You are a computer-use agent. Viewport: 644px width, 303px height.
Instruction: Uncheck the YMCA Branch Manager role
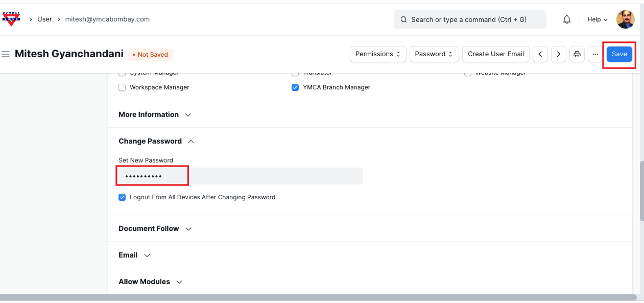[x=295, y=87]
